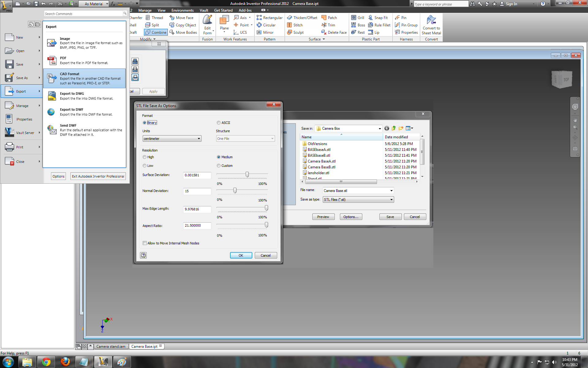Expand the Save in Camera Box dropdown
The height and width of the screenshot is (368, 588).
[x=380, y=128]
